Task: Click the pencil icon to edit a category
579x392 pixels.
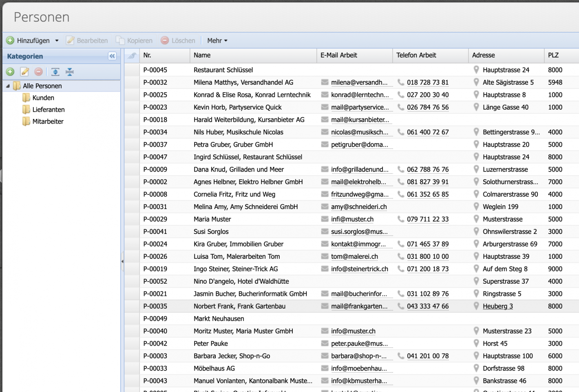Action: [x=24, y=71]
